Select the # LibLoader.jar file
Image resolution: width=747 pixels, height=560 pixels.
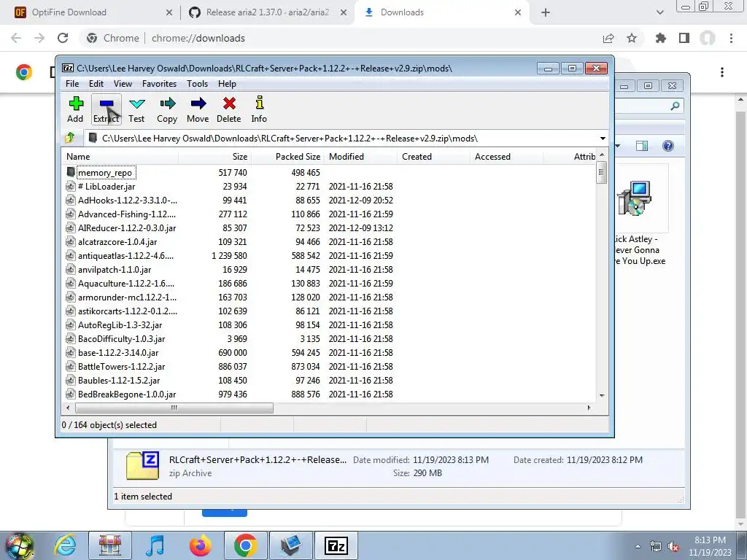tap(107, 187)
